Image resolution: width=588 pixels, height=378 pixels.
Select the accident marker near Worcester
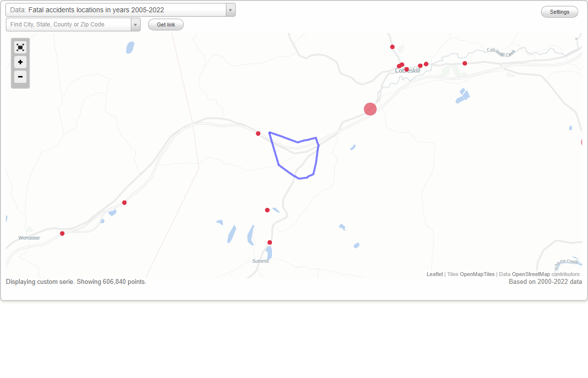[x=62, y=233]
